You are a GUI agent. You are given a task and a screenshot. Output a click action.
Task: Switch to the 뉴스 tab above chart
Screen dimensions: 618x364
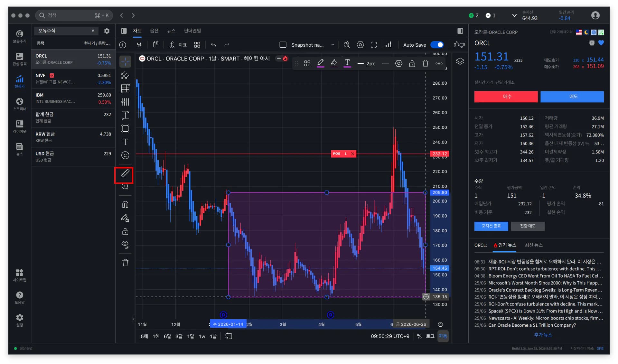pos(171,31)
